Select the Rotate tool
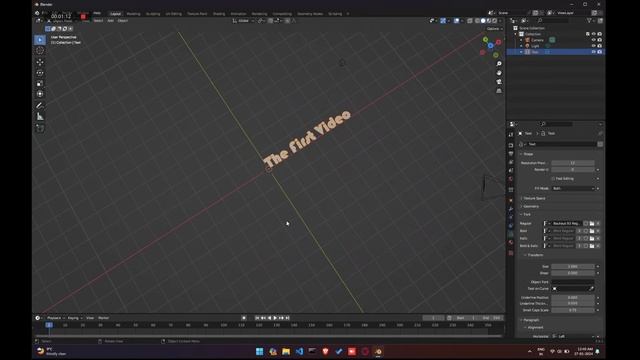The image size is (640, 360). (40, 73)
